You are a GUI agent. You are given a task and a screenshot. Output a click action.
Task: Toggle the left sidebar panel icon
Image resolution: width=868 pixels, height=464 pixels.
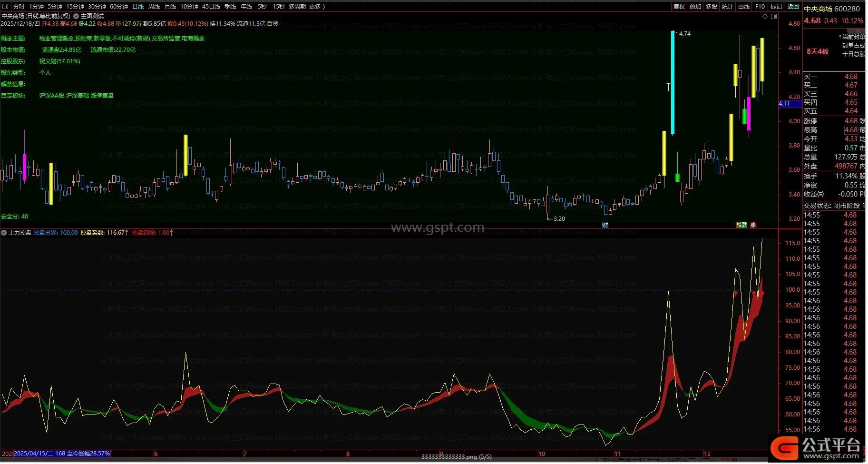coord(6,7)
